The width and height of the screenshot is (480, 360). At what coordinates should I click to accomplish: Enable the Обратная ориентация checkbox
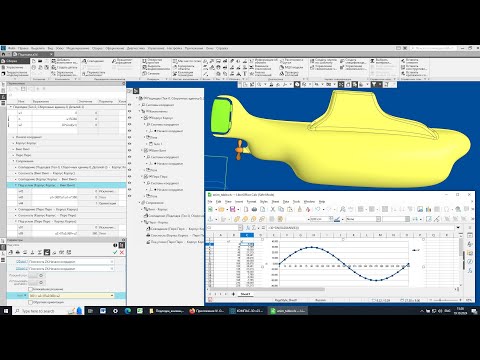pos(31,302)
